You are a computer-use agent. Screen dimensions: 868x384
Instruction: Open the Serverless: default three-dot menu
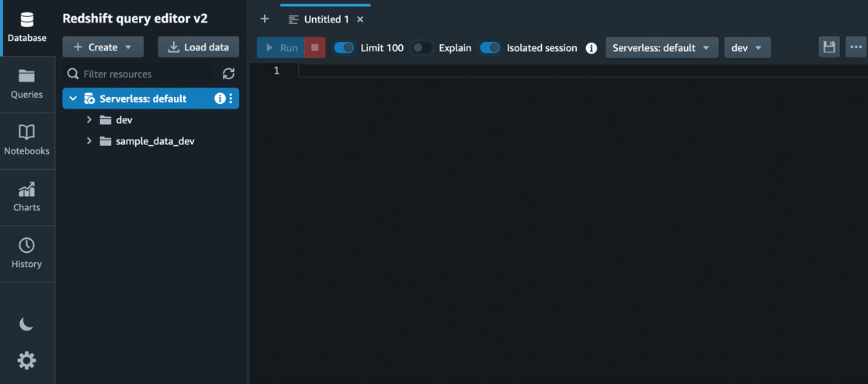point(231,99)
